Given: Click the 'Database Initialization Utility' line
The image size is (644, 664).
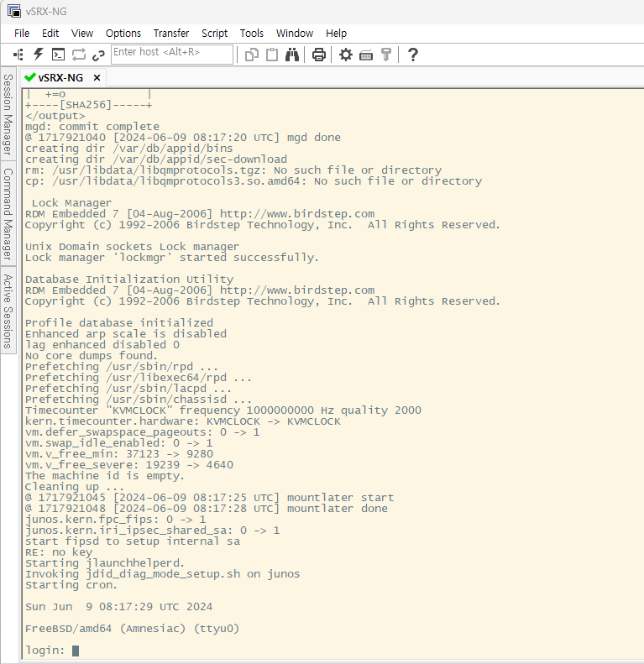Looking at the screenshot, I should [129, 279].
